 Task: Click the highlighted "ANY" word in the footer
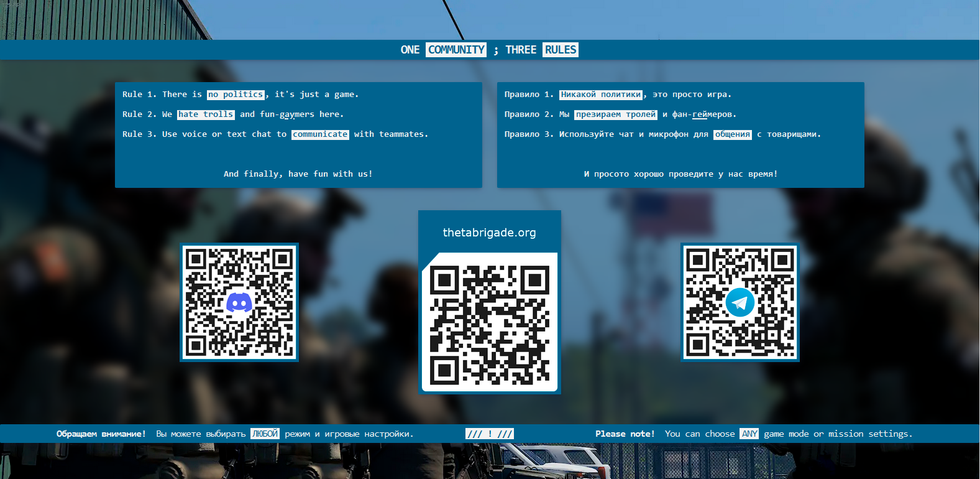pos(749,434)
